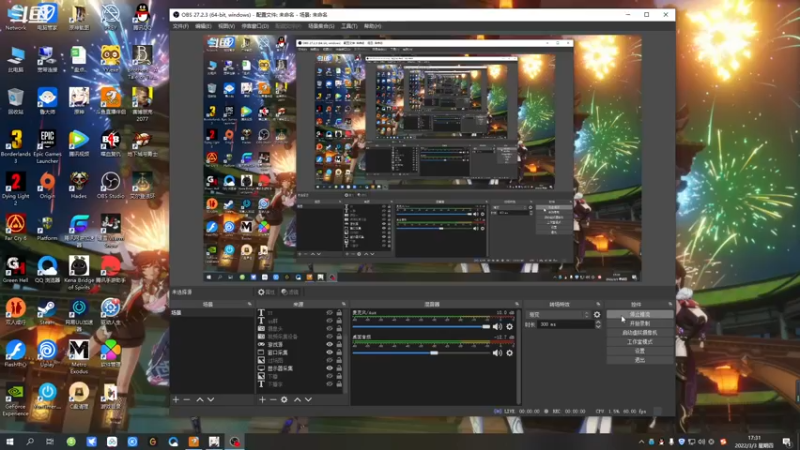
Task: Remove selected source with minus icon
Action: coord(273,399)
